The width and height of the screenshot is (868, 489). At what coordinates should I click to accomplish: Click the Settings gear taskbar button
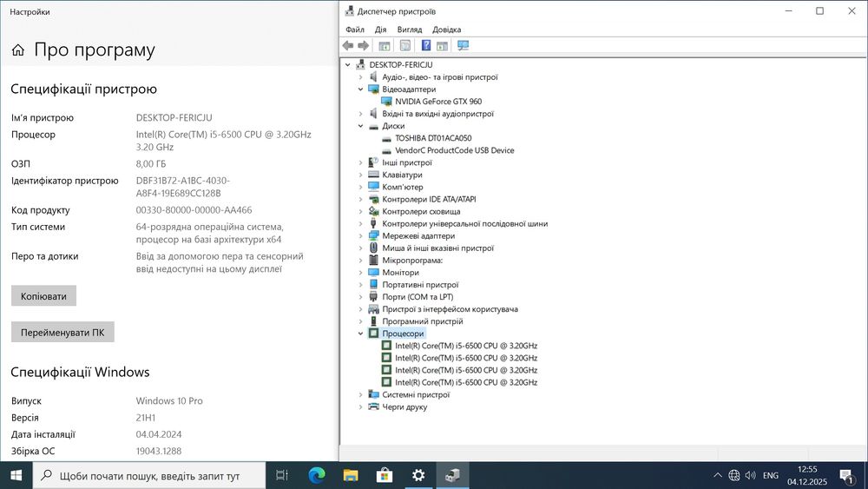pyautogui.click(x=418, y=475)
